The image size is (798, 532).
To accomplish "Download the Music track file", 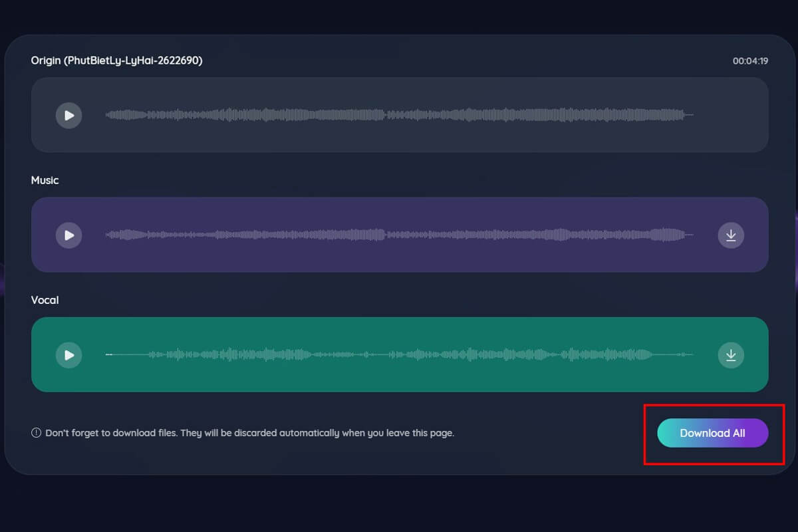I will 731,235.
